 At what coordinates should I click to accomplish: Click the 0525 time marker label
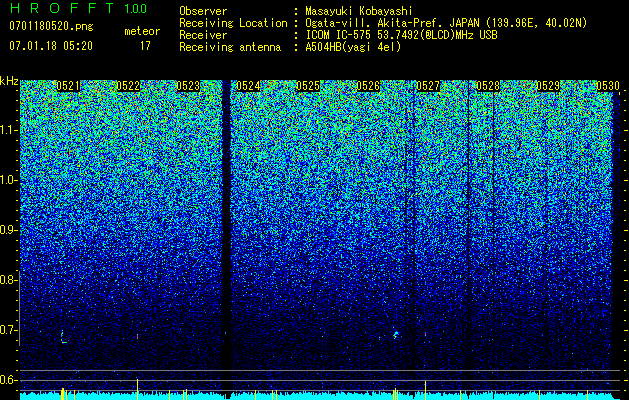point(308,86)
